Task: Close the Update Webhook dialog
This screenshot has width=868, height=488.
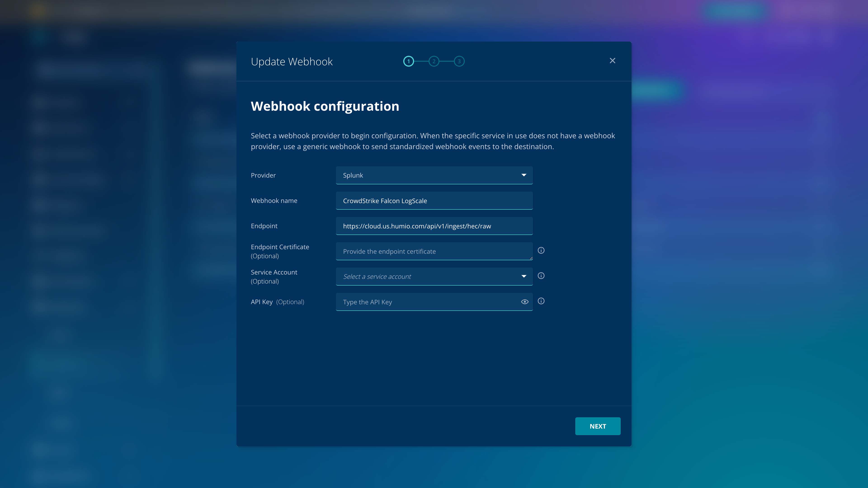Action: 612,61
